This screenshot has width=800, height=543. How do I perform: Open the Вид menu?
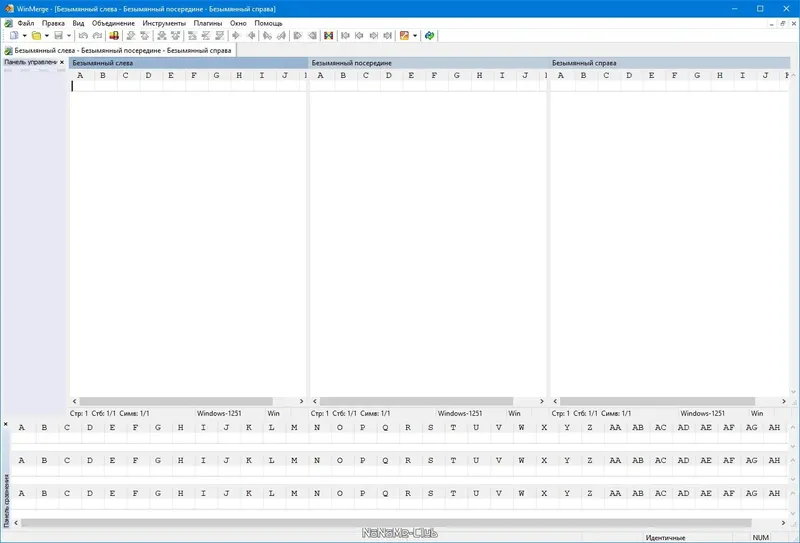(x=78, y=23)
